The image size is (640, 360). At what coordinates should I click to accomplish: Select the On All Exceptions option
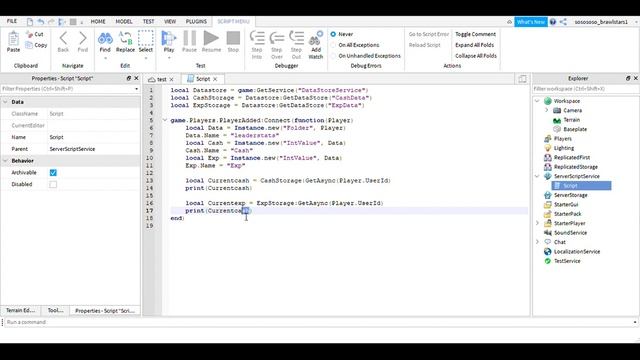pyautogui.click(x=333, y=45)
